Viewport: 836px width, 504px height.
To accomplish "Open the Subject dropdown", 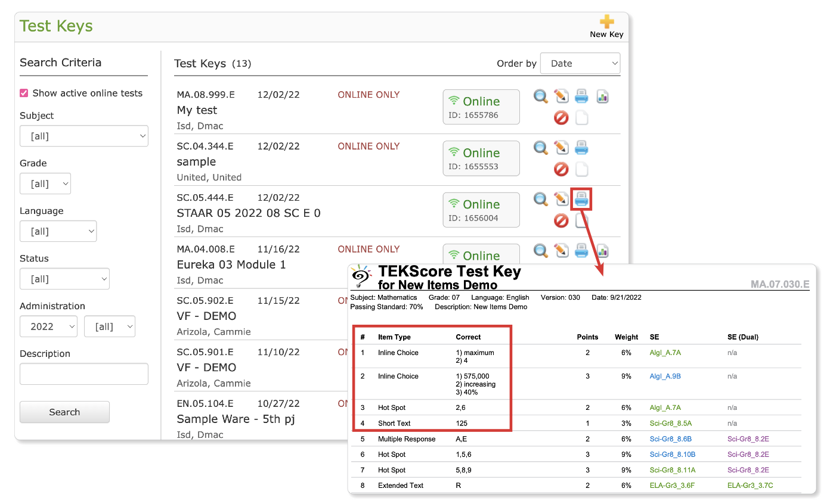I will [x=84, y=136].
